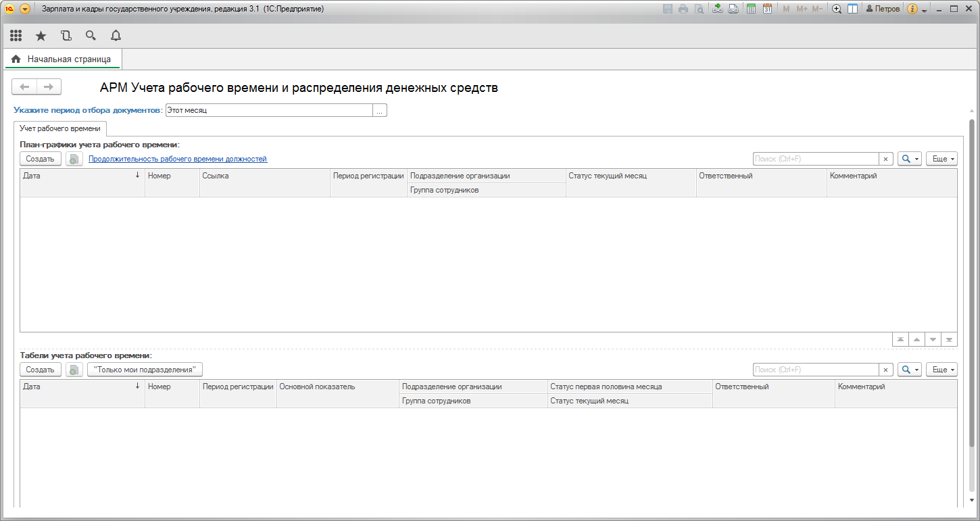This screenshot has height=521, width=980.
Task: Open the history scroll icon
Action: [66, 36]
